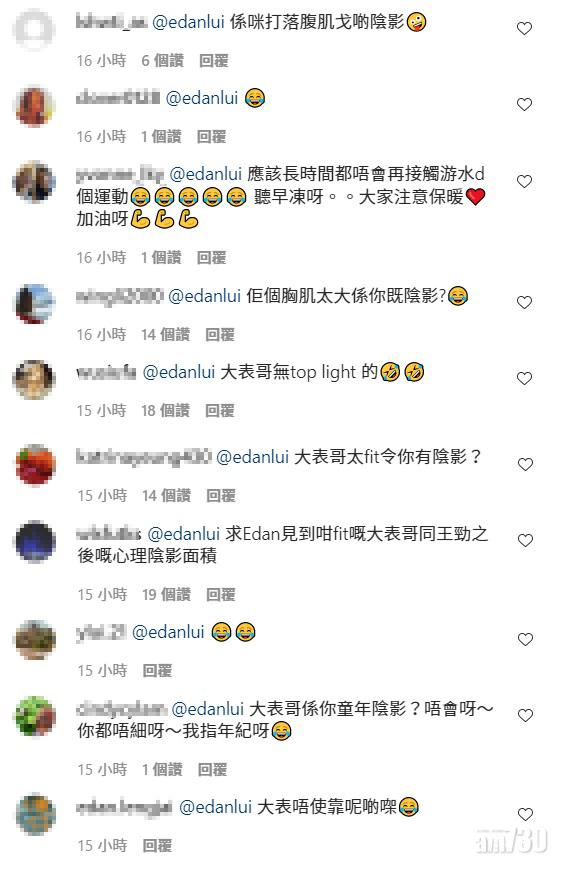568x872 pixels.
Task: Heart the comment with two laughing emojis
Action: 525,640
